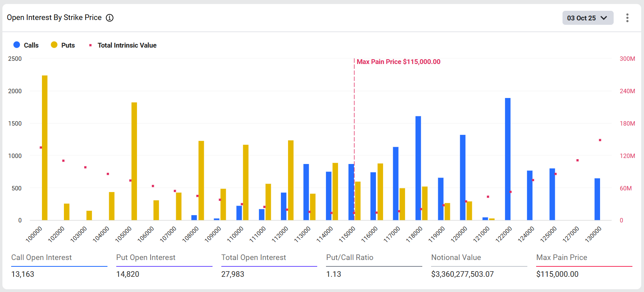Click the pink Total Intrinsic Value marker
This screenshot has height=292, width=644.
click(x=90, y=45)
